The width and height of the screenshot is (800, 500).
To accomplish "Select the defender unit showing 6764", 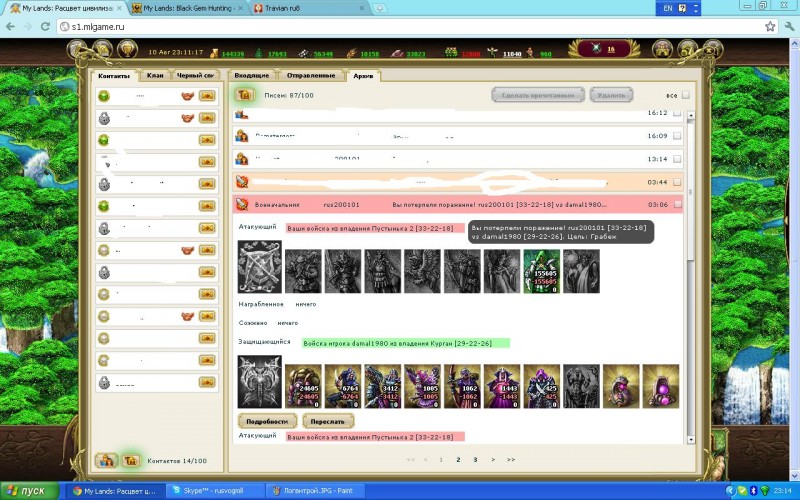I will (x=343, y=386).
